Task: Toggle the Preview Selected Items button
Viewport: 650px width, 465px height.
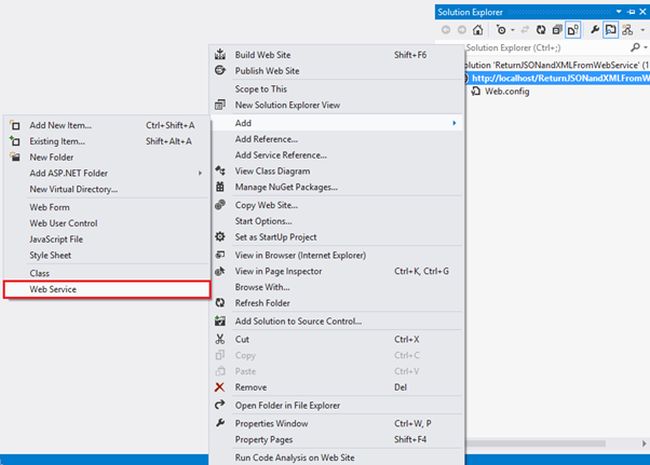Action: 611,30
